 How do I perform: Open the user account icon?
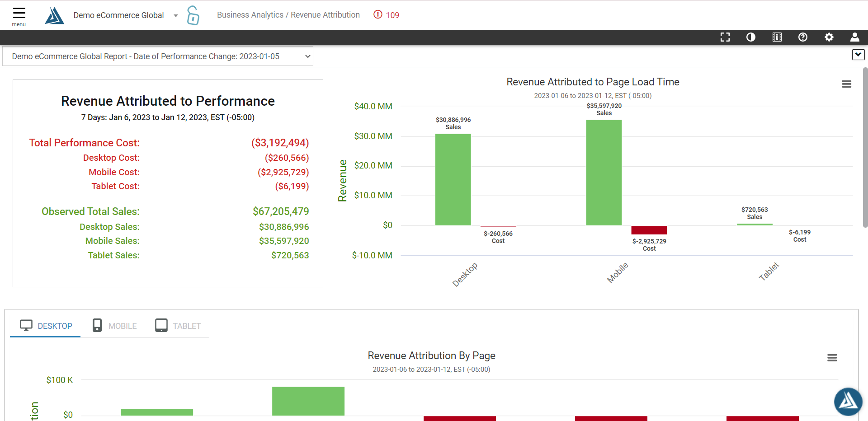[855, 37]
